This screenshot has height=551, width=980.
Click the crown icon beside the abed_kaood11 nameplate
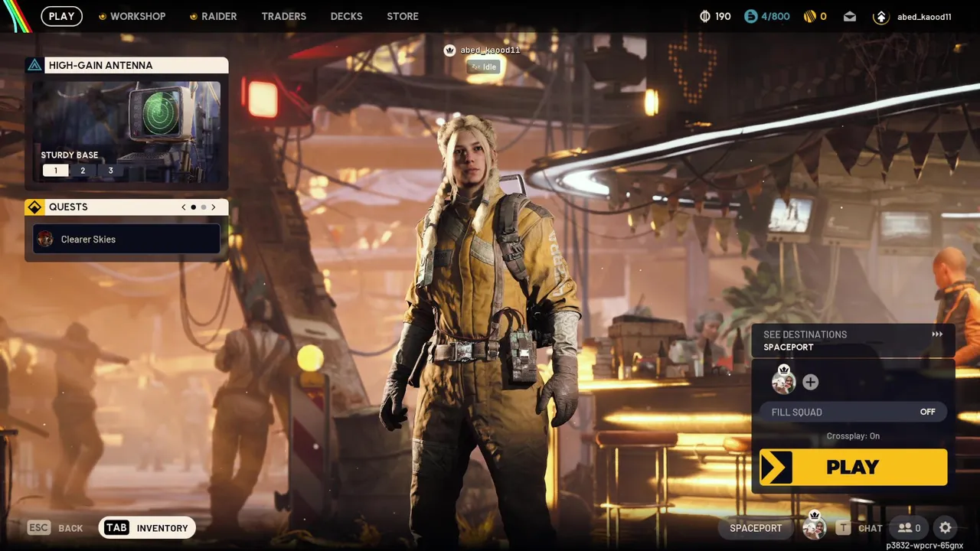pyautogui.click(x=450, y=51)
